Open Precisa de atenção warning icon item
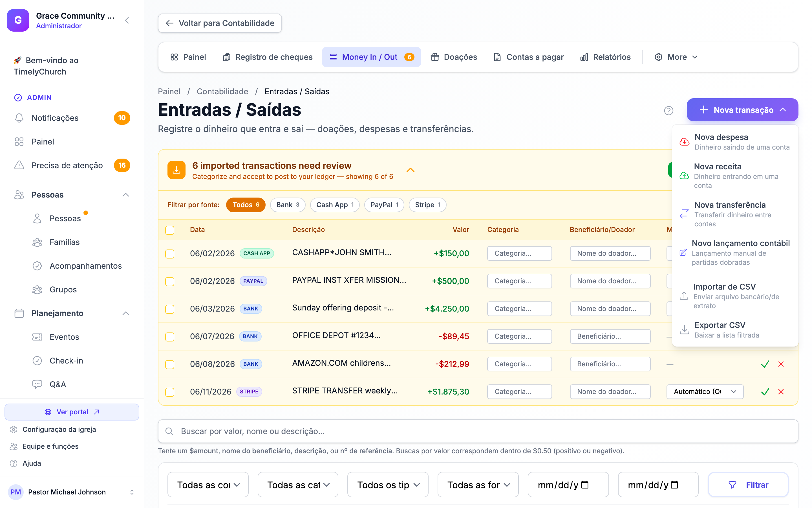Viewport: 812px width, 508px height. [19, 165]
